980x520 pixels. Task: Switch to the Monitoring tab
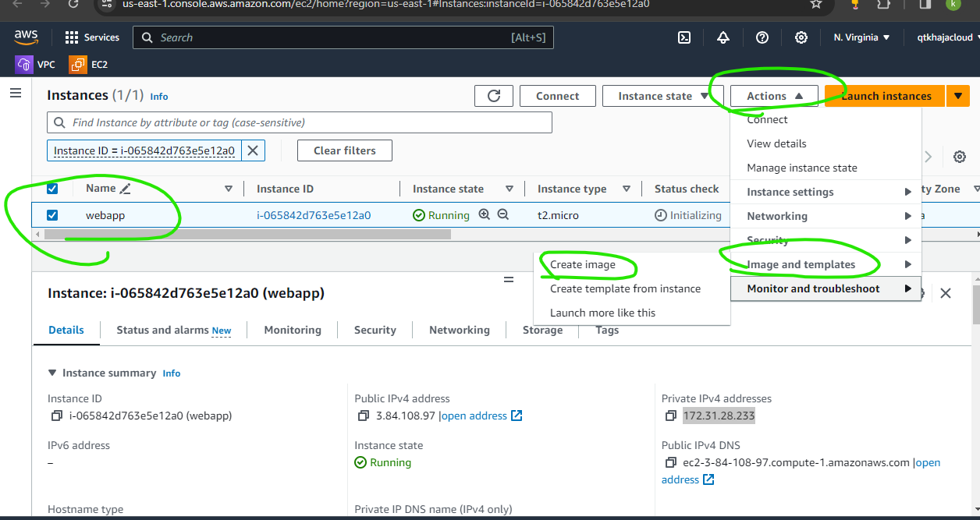tap(293, 330)
